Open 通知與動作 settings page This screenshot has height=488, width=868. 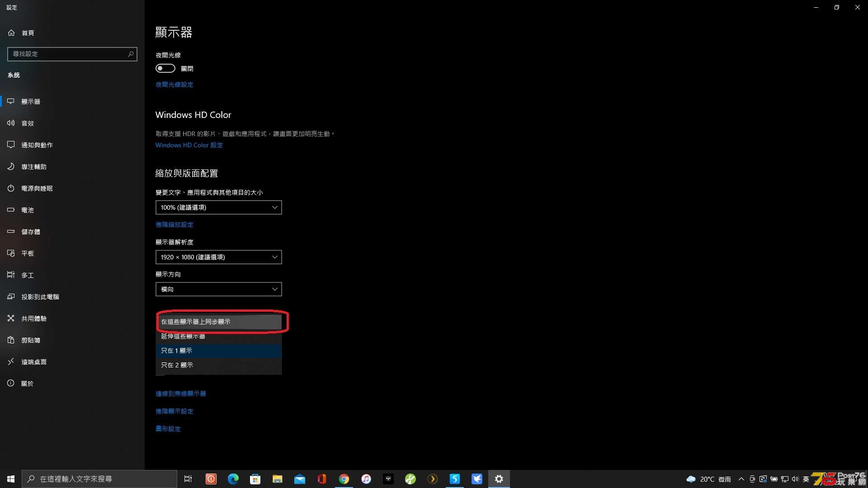click(x=72, y=145)
